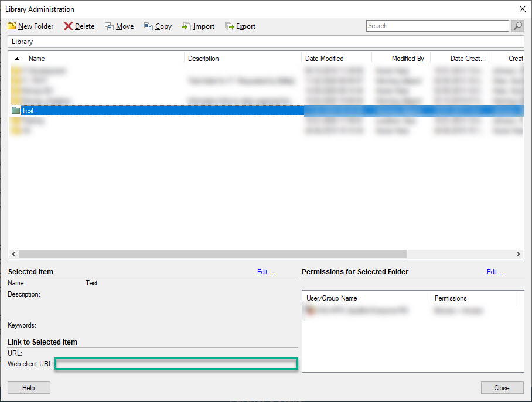Click the Library path bar
This screenshot has height=402, width=532.
265,42
